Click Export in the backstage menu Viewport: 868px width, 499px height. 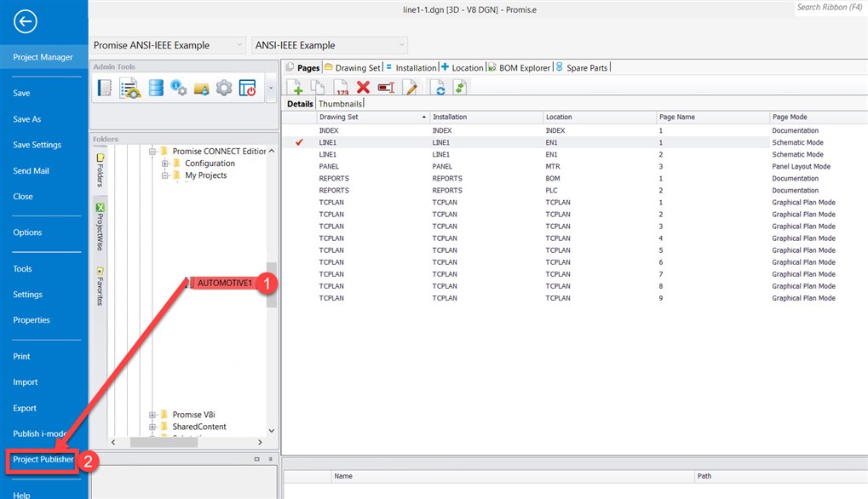[x=25, y=408]
